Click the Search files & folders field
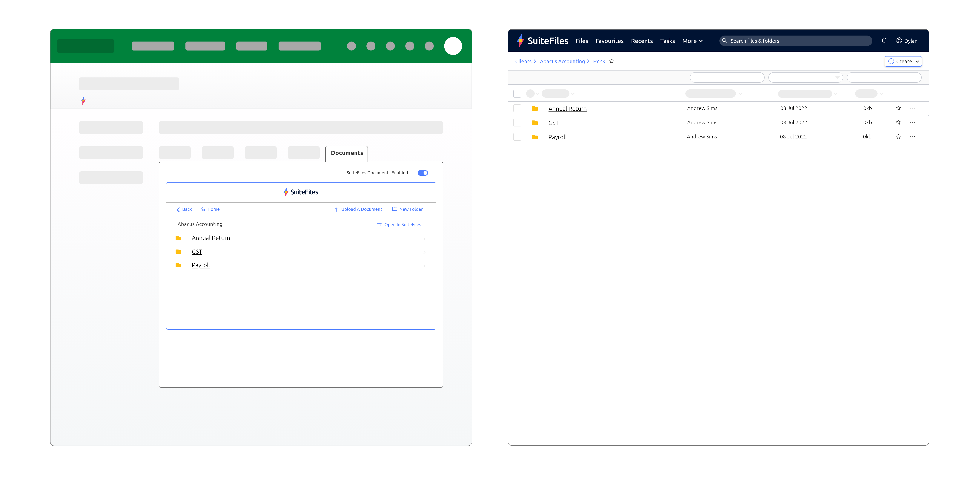980x483 pixels. click(795, 40)
